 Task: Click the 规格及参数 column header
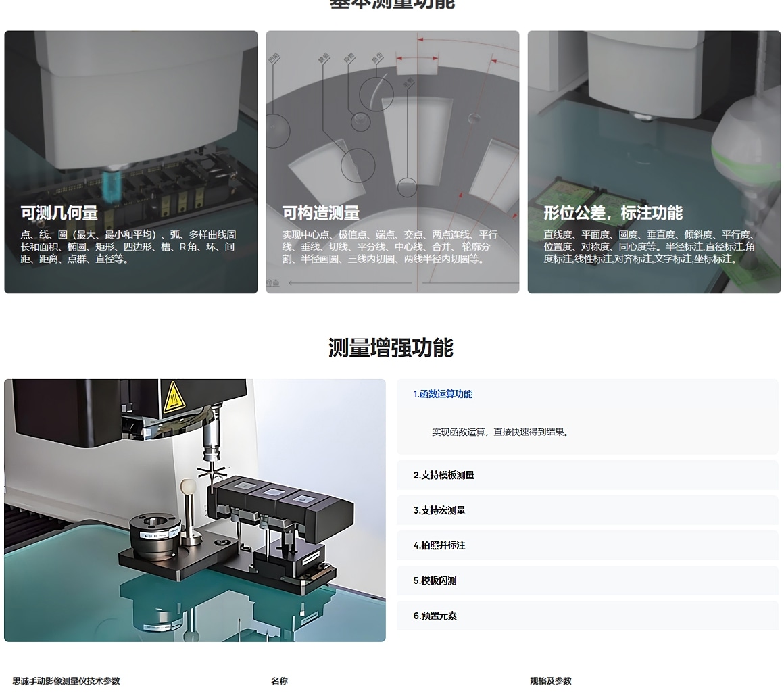tap(550, 680)
